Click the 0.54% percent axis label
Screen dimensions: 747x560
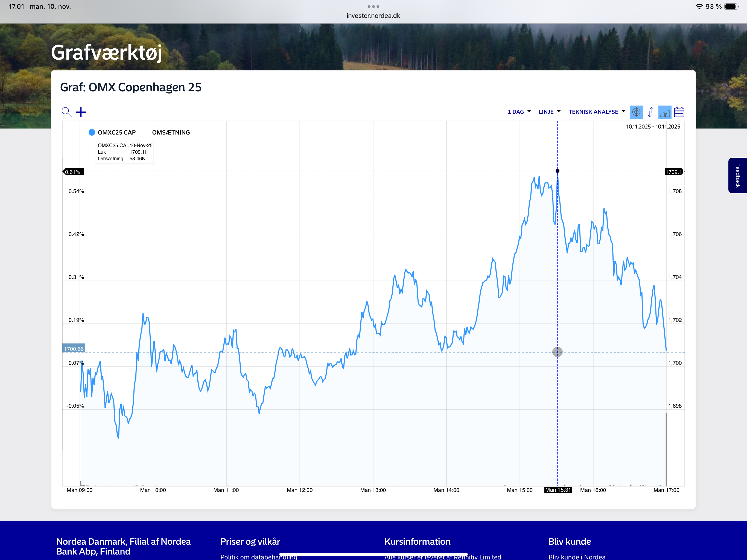point(76,191)
